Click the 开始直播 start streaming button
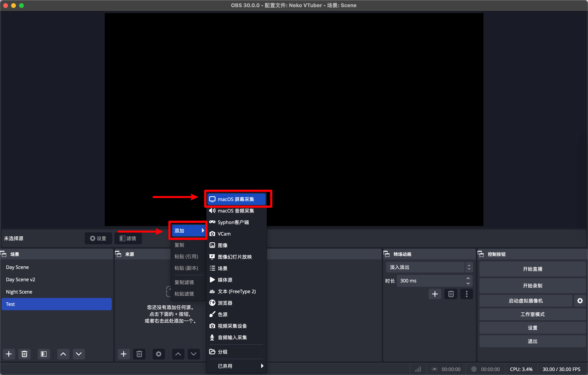This screenshot has width=588, height=375. (x=532, y=269)
